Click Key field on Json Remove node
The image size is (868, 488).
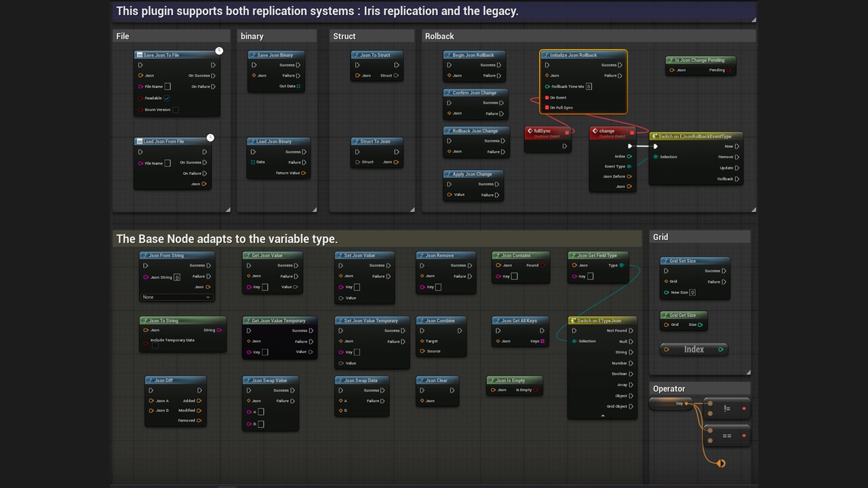438,287
